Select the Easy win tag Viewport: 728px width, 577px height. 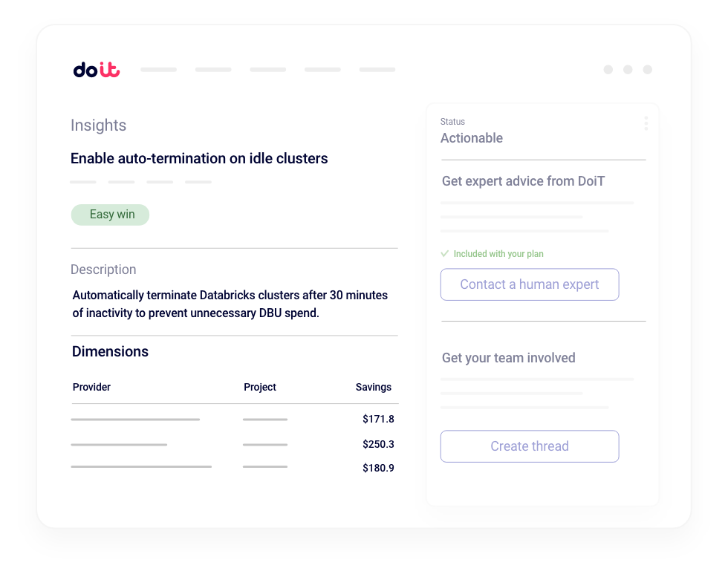[111, 215]
